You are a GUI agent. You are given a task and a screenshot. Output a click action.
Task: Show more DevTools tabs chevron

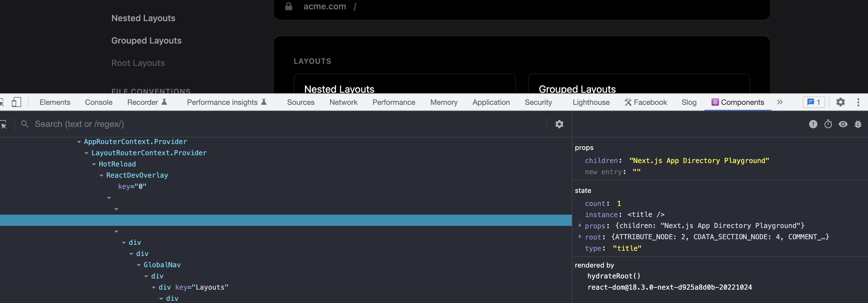click(x=780, y=102)
